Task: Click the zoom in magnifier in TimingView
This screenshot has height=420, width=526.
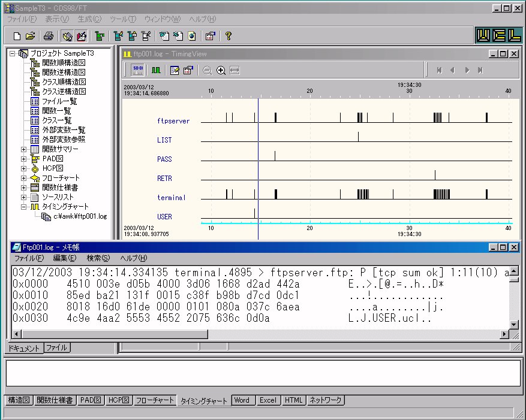Action: [x=221, y=71]
